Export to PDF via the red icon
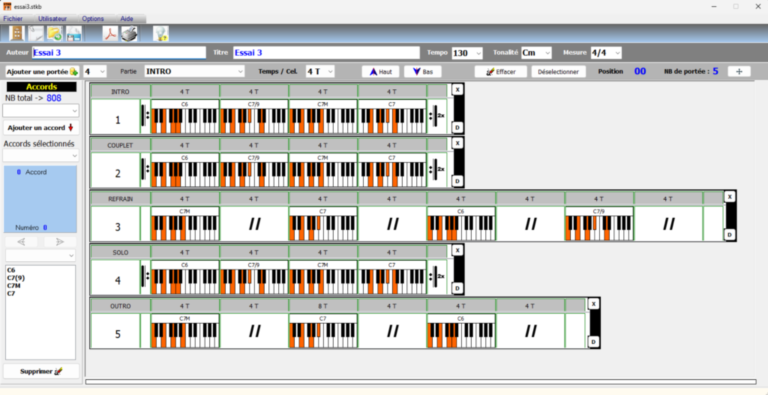This screenshot has width=768, height=395. 110,33
